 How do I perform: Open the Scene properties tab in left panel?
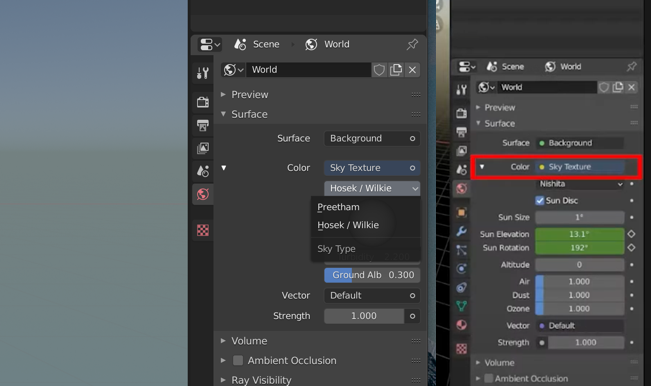tap(203, 171)
